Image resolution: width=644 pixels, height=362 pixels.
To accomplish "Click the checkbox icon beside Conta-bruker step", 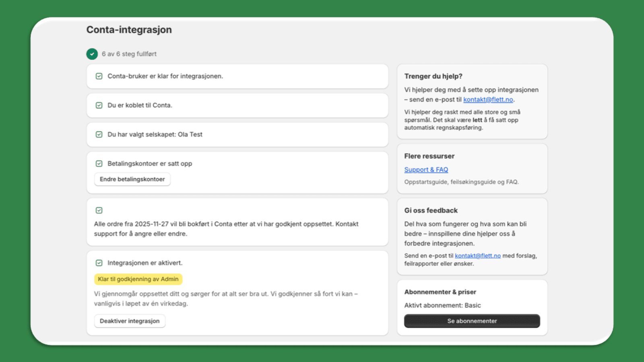I will [99, 76].
